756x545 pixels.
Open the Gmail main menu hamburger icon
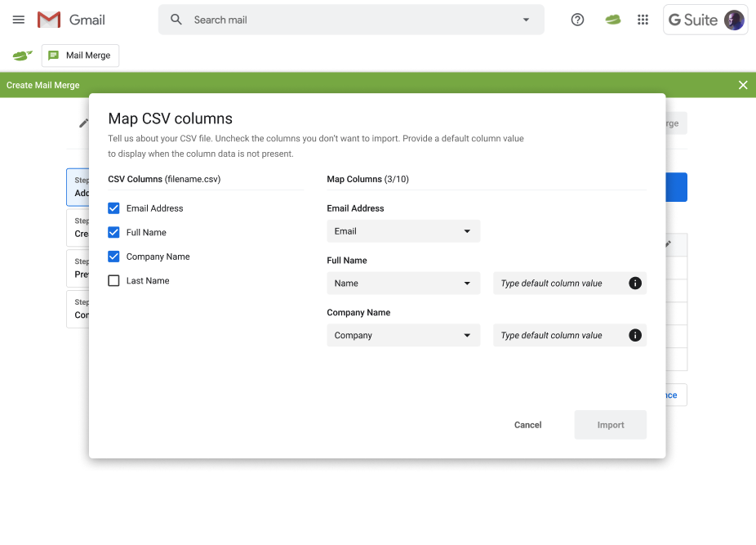19,20
